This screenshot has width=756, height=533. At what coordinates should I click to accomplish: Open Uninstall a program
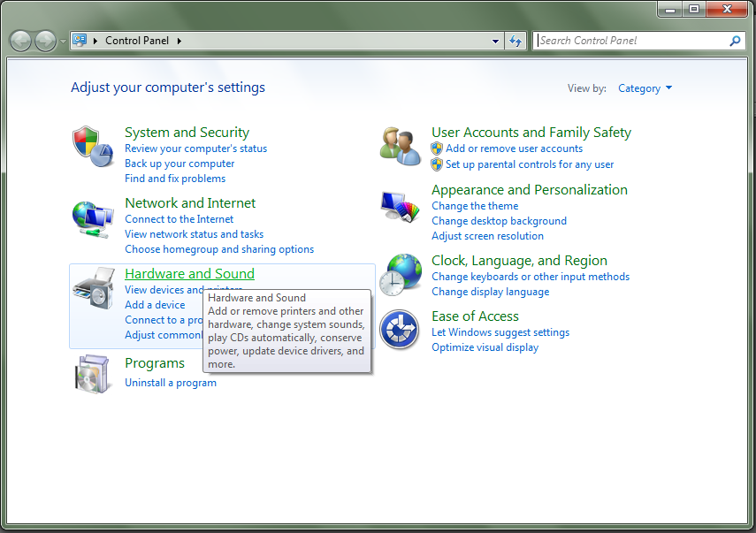(x=170, y=383)
